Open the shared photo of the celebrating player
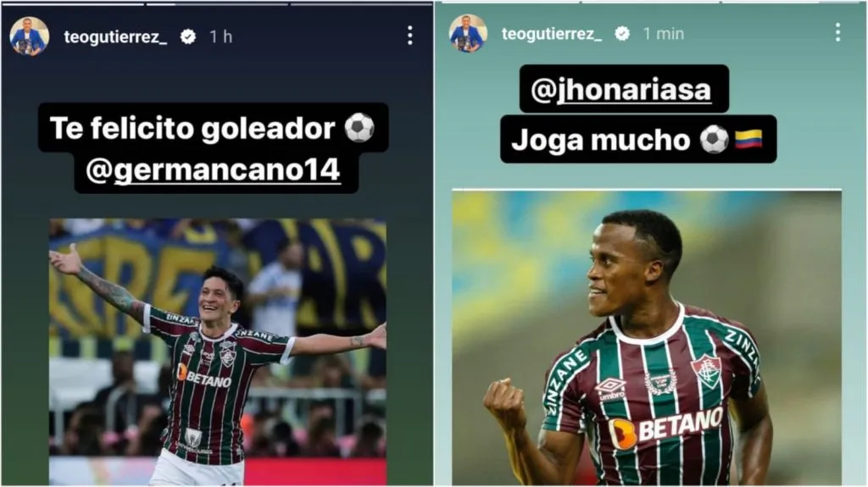This screenshot has width=868, height=487. 218,352
